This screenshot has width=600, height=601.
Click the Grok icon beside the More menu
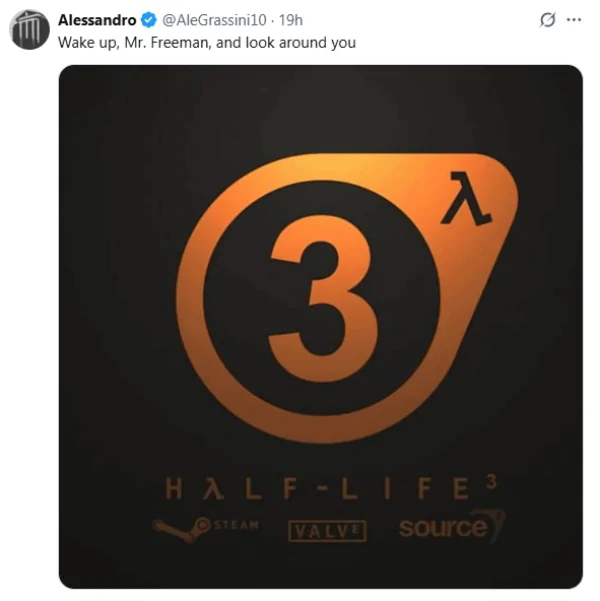[x=547, y=20]
